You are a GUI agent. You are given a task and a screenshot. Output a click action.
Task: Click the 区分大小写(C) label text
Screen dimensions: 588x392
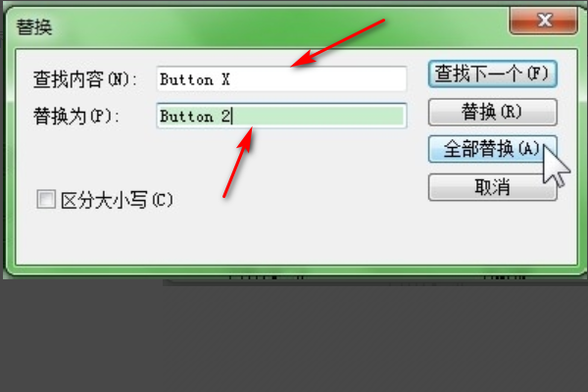click(117, 200)
